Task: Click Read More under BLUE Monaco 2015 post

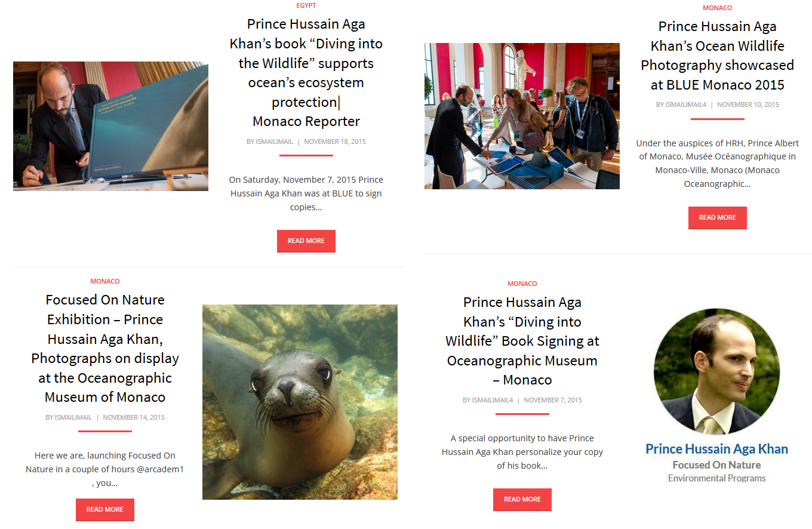Action: [717, 217]
